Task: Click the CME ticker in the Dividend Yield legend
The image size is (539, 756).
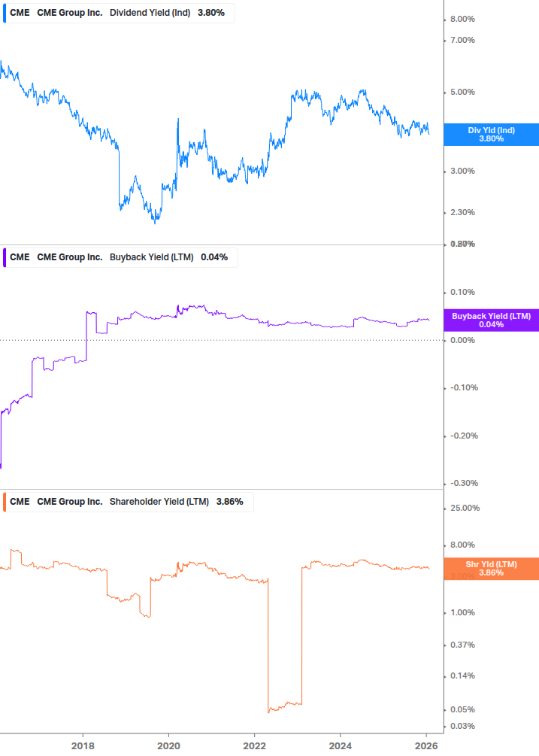Action: (20, 13)
